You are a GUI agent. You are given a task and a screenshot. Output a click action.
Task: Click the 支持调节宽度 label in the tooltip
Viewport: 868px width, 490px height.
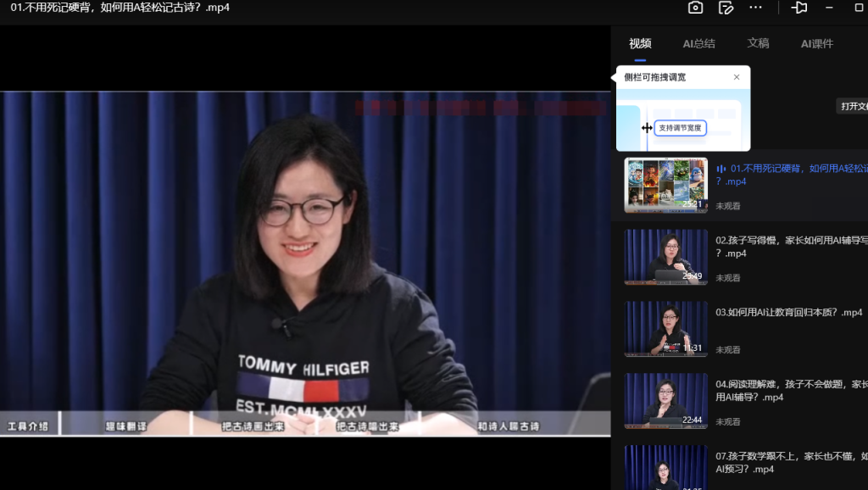click(x=680, y=128)
